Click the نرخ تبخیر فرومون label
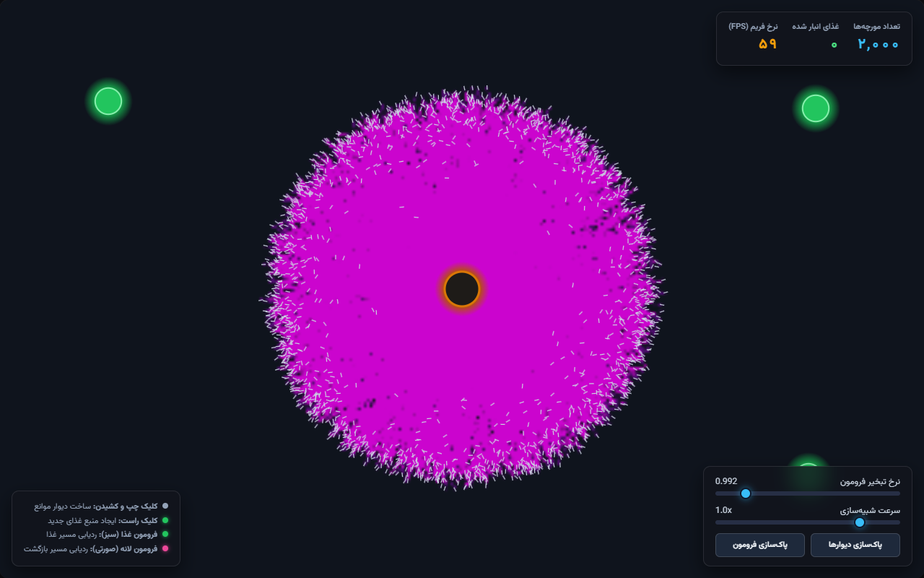 coord(870,481)
